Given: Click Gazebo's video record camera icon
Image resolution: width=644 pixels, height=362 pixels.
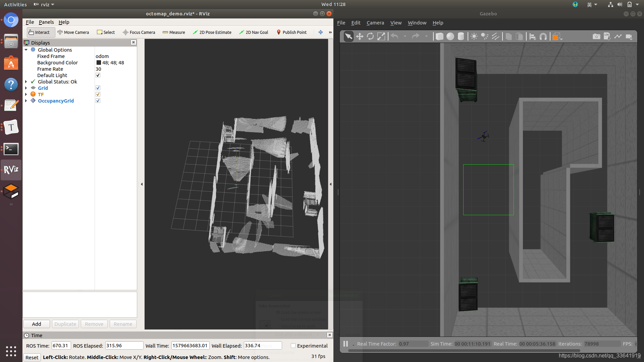Looking at the screenshot, I should click(629, 37).
